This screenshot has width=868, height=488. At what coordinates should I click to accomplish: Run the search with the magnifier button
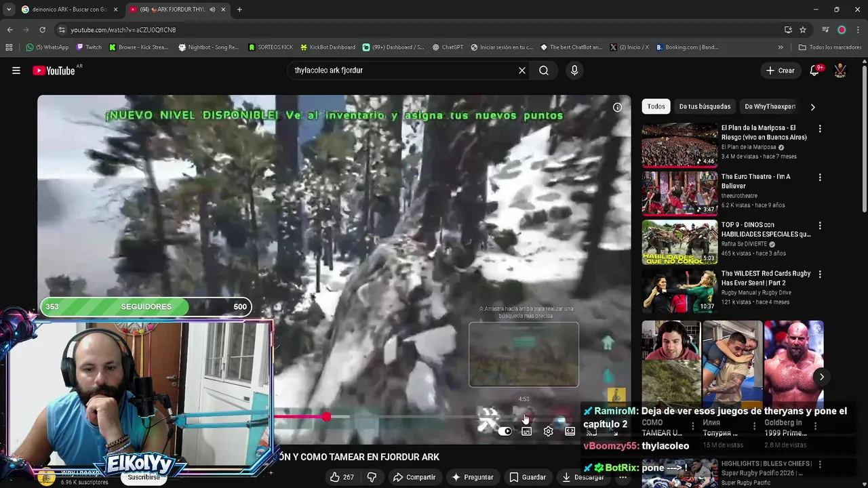click(544, 70)
